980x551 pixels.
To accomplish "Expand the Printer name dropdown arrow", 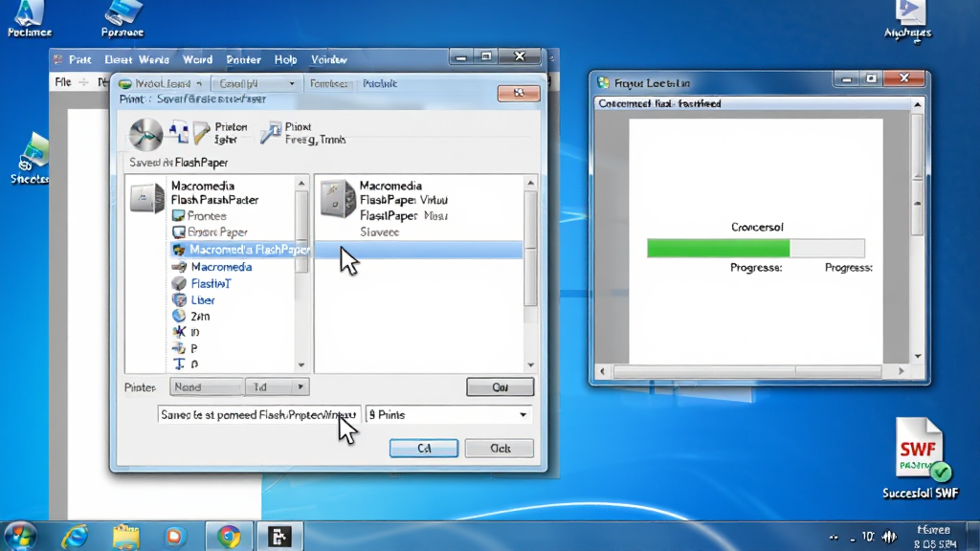I will click(301, 387).
